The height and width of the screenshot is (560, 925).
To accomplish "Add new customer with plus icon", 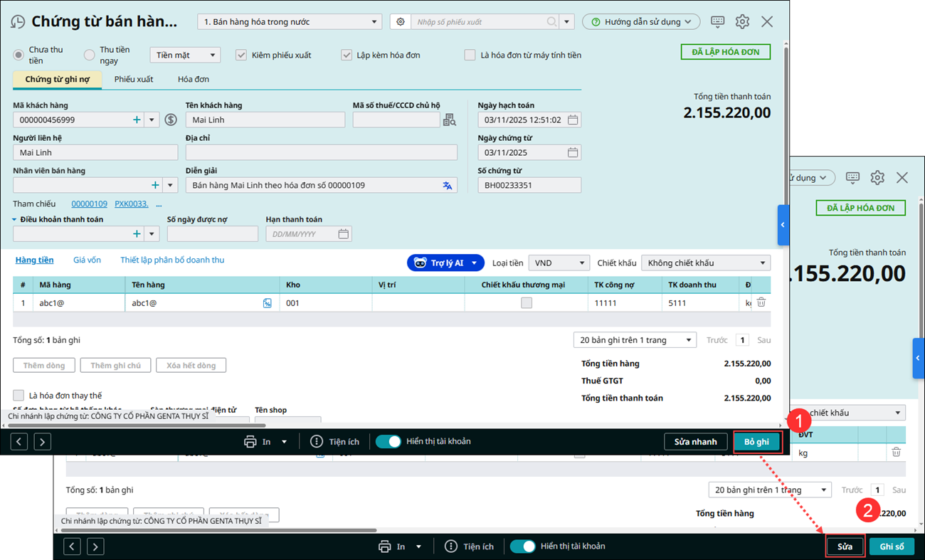I will click(137, 120).
